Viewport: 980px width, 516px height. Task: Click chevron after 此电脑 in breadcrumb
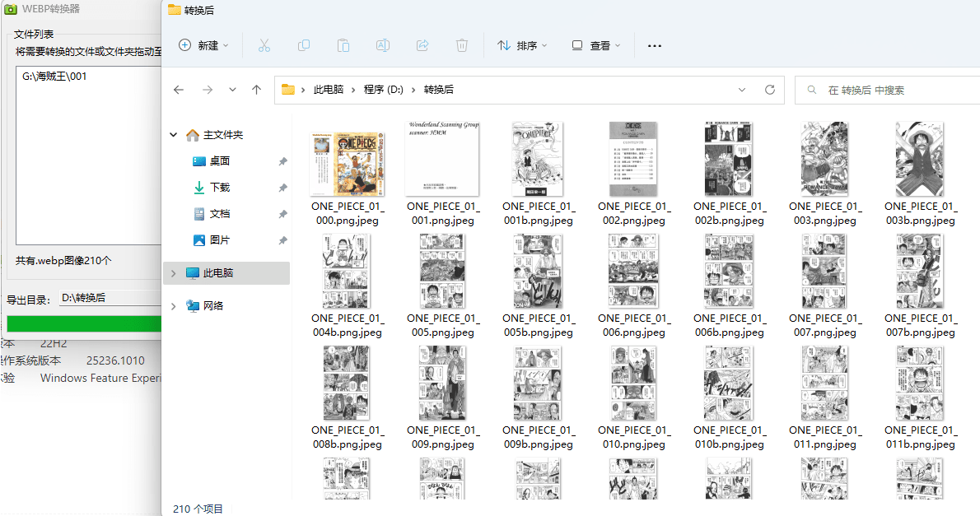coord(353,90)
